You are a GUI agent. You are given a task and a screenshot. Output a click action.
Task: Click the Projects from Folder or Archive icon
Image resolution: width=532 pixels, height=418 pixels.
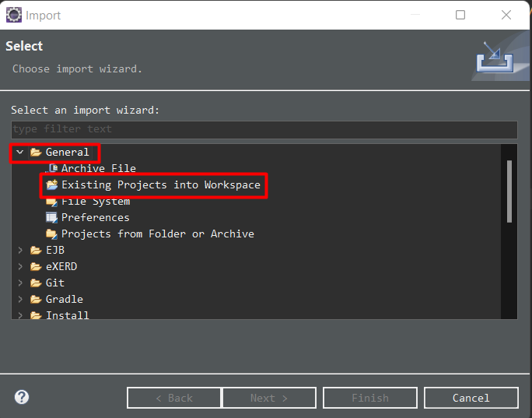point(52,234)
